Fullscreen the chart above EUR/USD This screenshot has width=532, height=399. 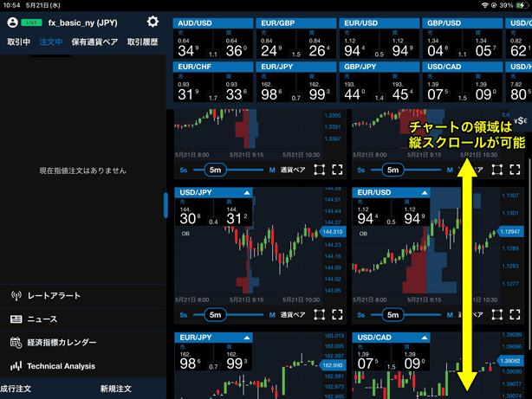click(x=515, y=170)
